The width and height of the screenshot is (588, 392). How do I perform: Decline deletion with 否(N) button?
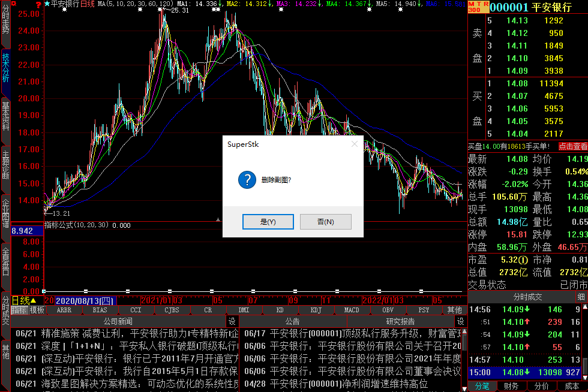tap(325, 222)
